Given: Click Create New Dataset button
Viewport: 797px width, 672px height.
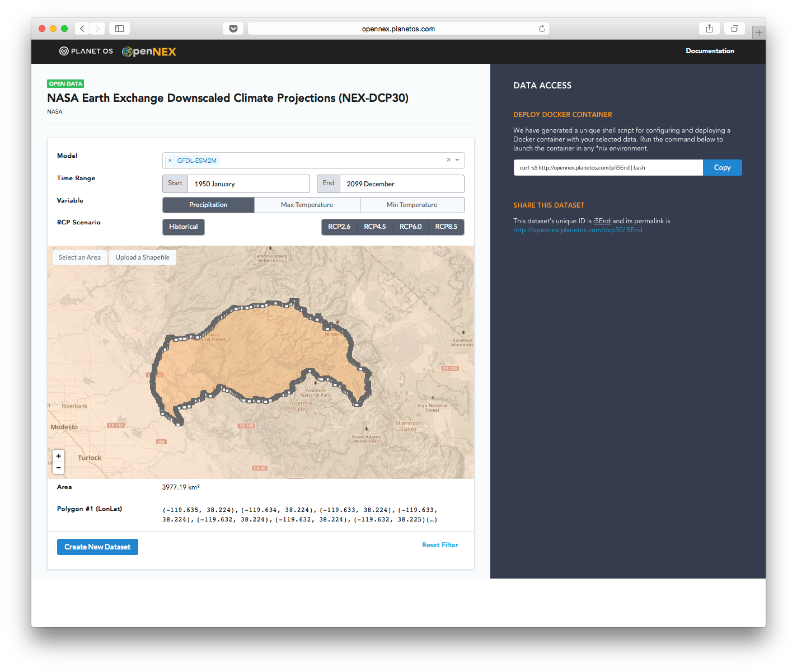Looking at the screenshot, I should 97,547.
